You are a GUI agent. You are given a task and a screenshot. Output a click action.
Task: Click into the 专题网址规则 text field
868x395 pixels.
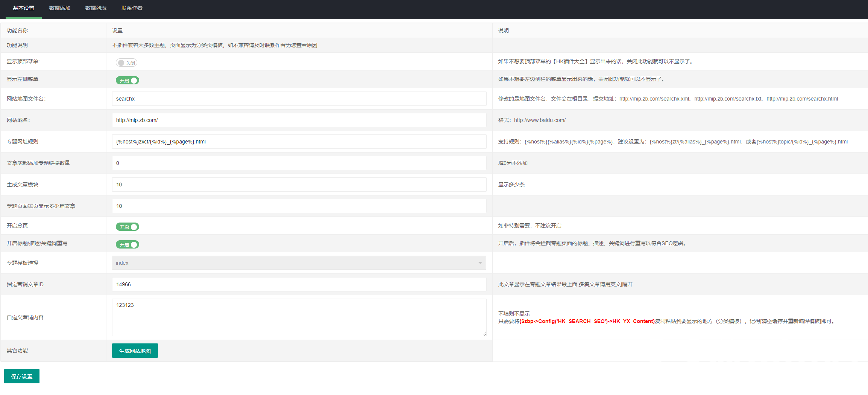coord(299,142)
